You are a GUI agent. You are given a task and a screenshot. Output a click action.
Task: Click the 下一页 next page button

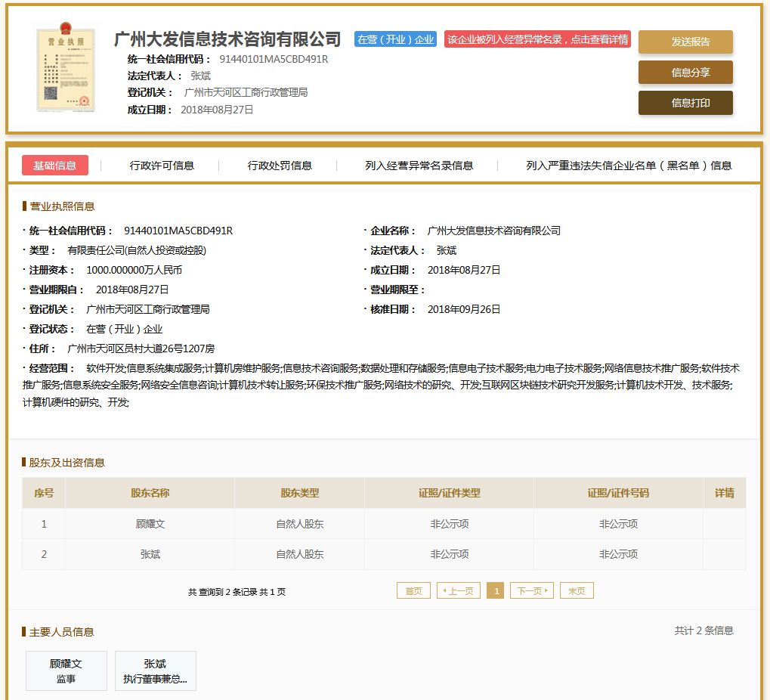(532, 591)
